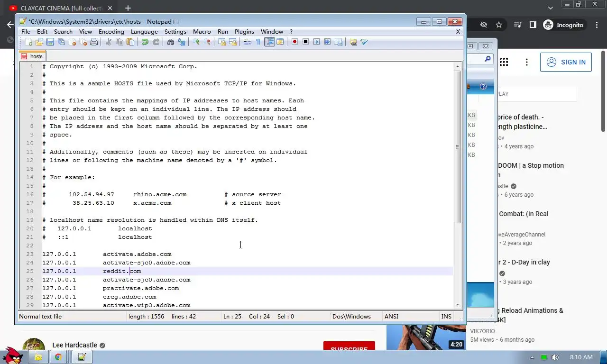Click the ereg.adobe.com entry on line 28
The width and height of the screenshot is (607, 364).
coord(129,297)
